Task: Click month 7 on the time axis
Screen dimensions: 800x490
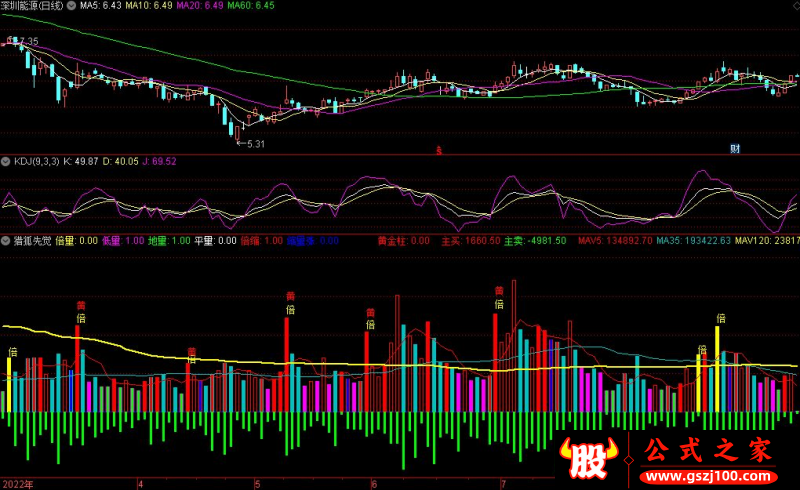Action: coord(503,484)
